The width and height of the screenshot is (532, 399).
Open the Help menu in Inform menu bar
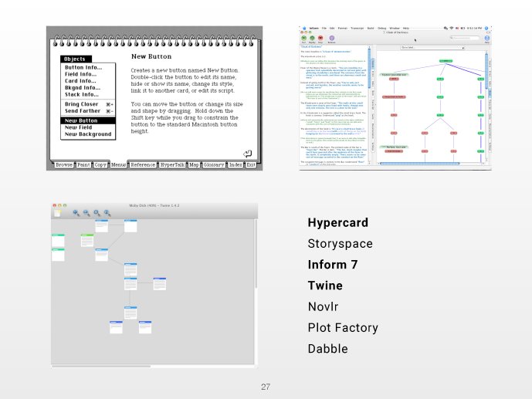tap(406, 28)
